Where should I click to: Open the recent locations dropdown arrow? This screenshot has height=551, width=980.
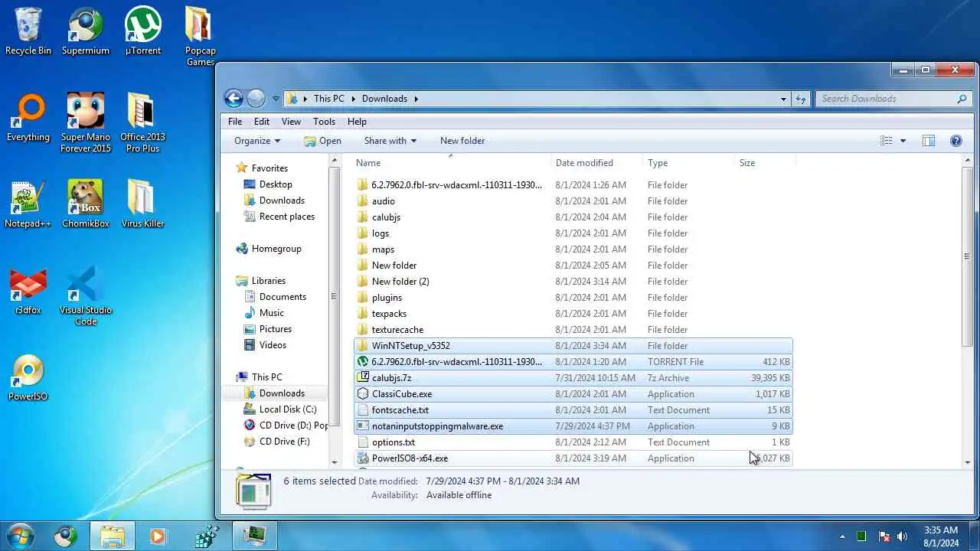click(x=276, y=99)
